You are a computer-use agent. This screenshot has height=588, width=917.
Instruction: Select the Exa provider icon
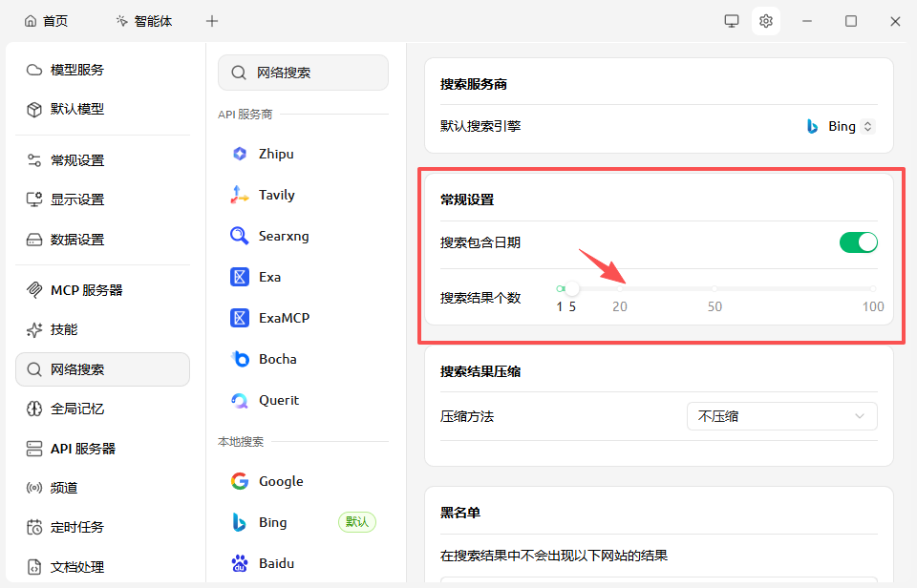[239, 277]
